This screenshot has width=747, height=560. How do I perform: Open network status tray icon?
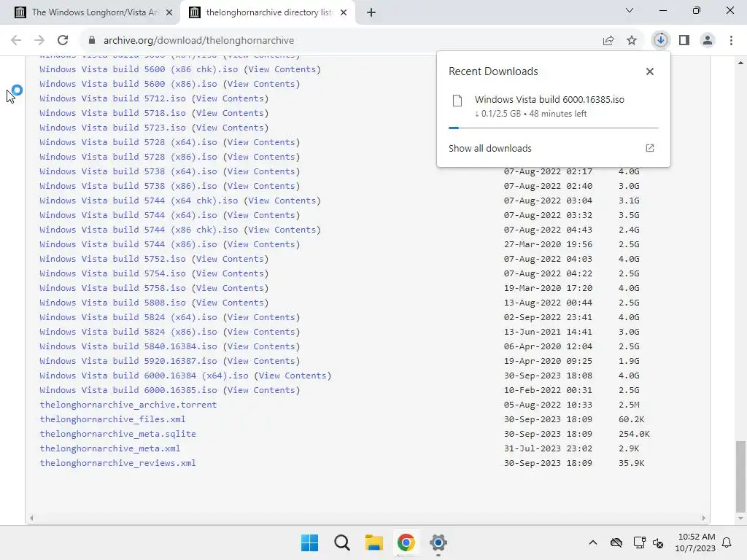639,542
